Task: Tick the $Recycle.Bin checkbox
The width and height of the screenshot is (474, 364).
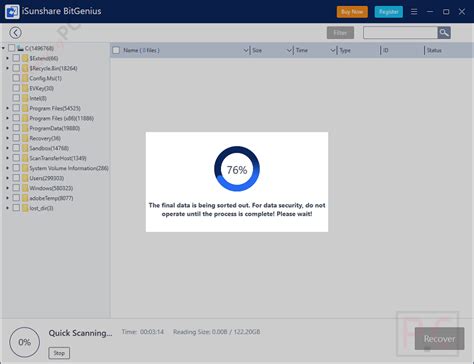Action: [x=16, y=68]
